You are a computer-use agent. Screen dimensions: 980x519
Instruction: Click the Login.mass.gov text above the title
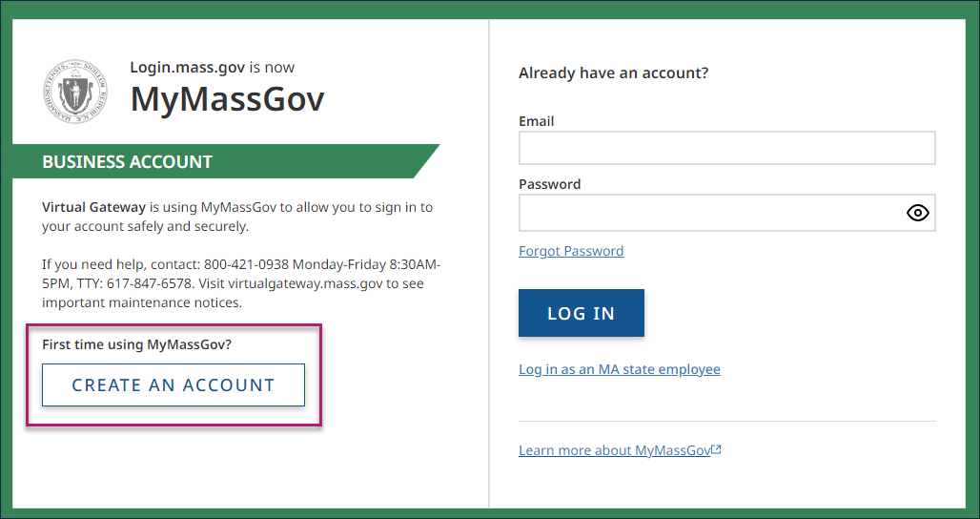tap(188, 68)
